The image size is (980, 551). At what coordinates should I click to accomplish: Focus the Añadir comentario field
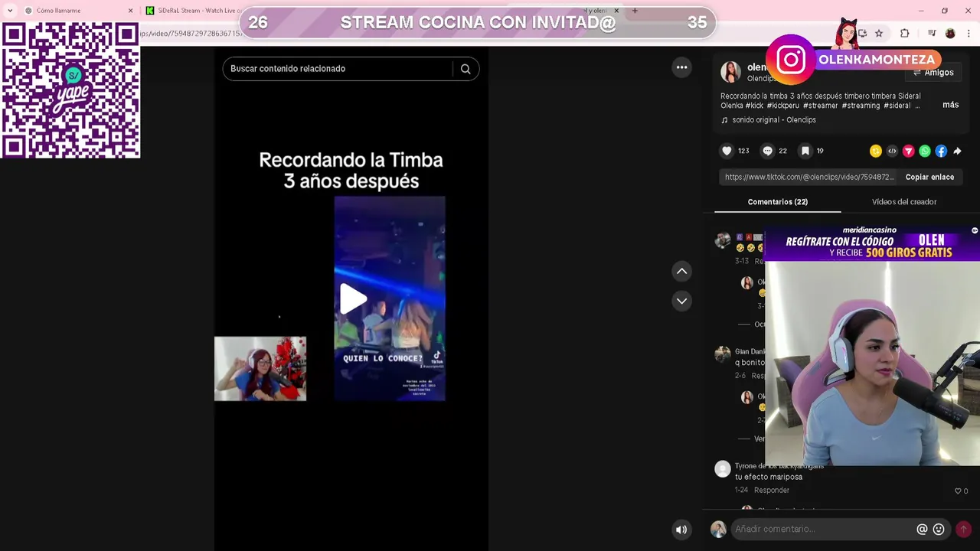click(x=823, y=530)
